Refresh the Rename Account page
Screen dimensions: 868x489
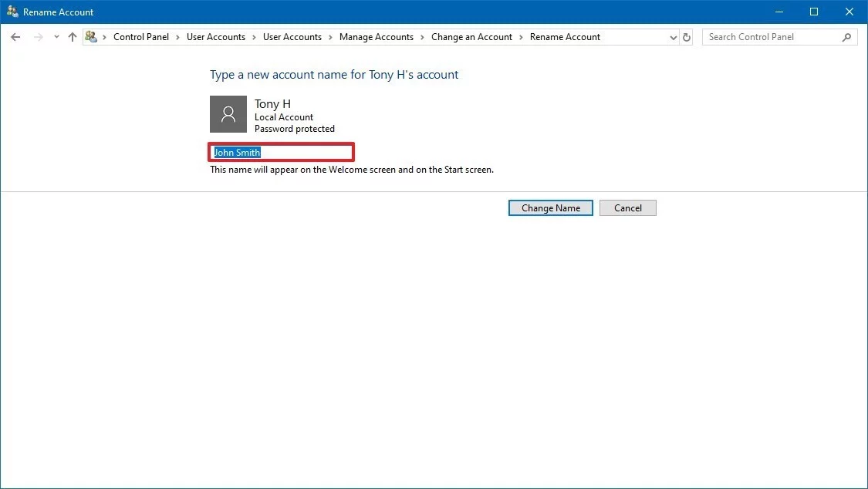coord(687,37)
